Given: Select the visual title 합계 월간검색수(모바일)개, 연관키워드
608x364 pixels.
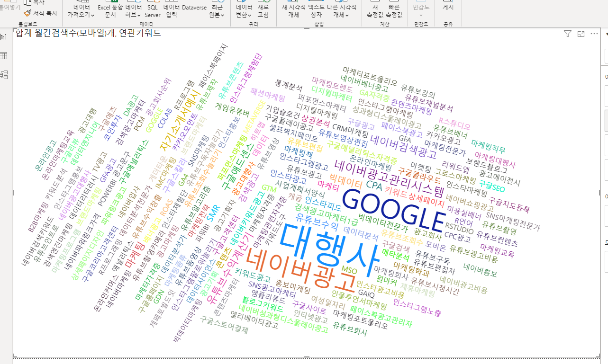Looking at the screenshot, I should tap(88, 33).
